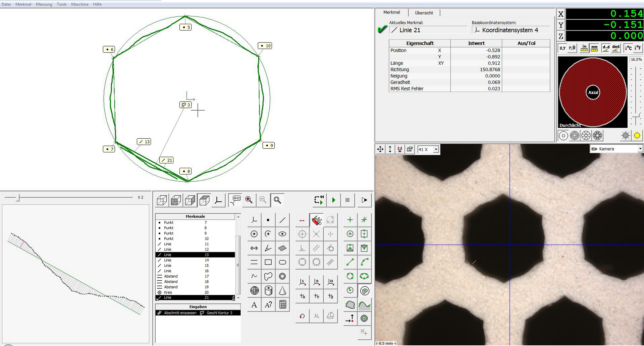Screen dimensions: 644x346
Task: Open the calculator tool
Action: [282, 304]
